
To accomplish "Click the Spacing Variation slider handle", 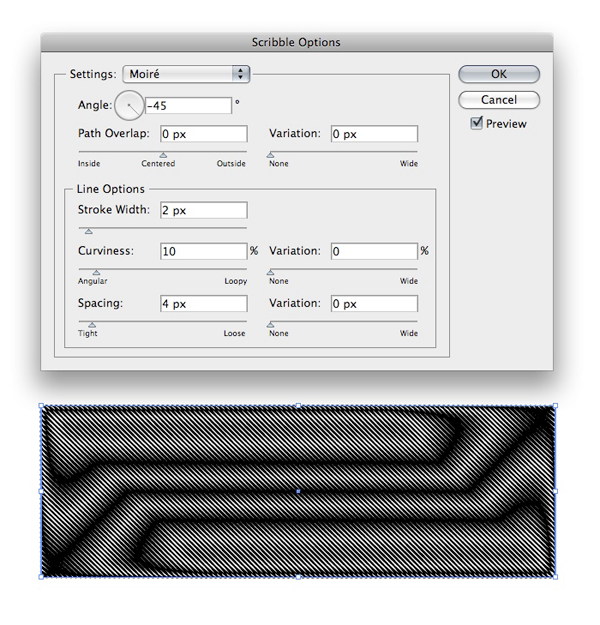I will tap(271, 324).
